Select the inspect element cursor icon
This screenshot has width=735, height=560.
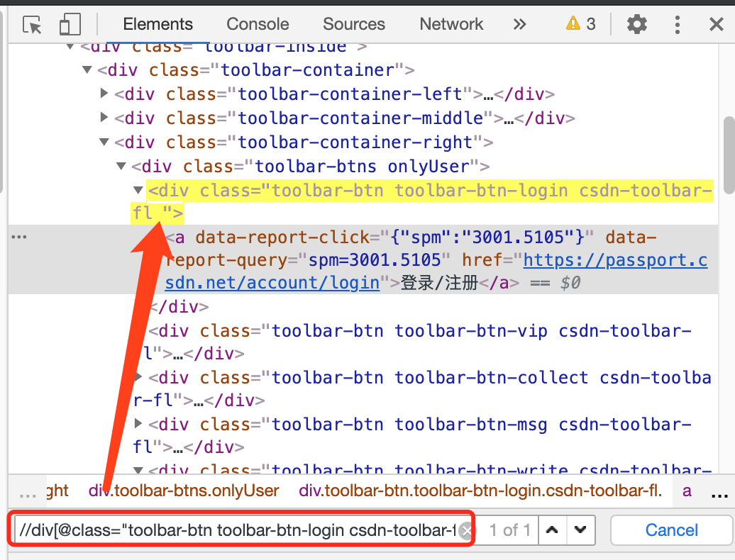pos(32,23)
